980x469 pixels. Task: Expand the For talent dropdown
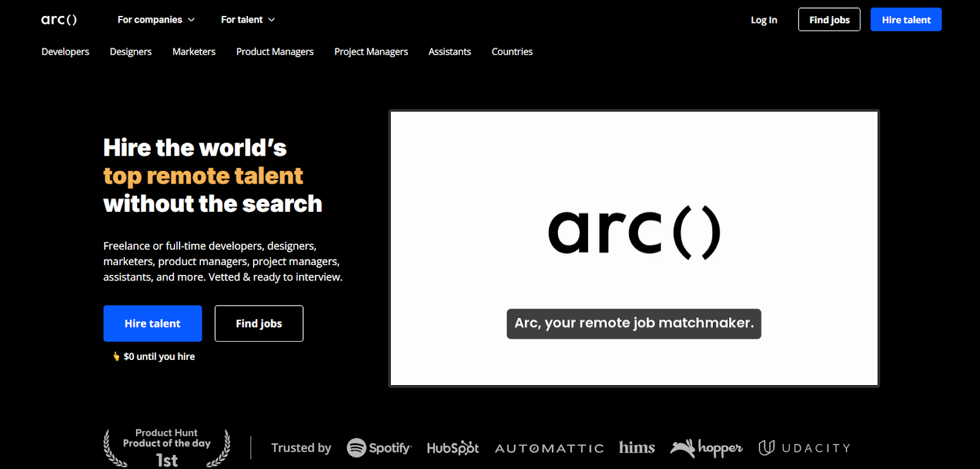coord(248,20)
